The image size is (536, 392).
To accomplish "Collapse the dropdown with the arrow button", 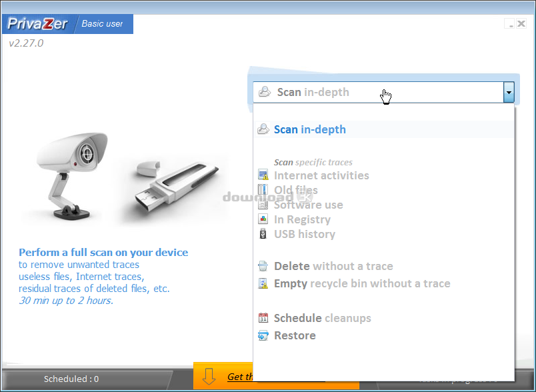I will click(509, 92).
